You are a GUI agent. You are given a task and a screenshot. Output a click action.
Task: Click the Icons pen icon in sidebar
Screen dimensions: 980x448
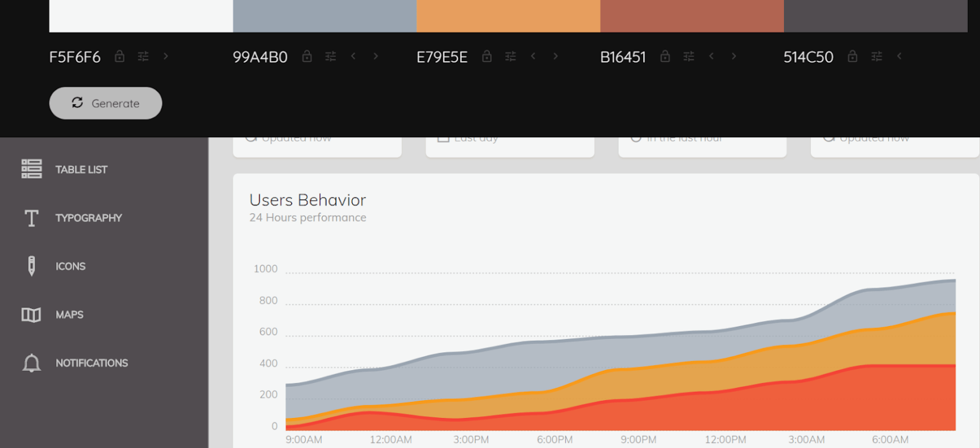(31, 265)
